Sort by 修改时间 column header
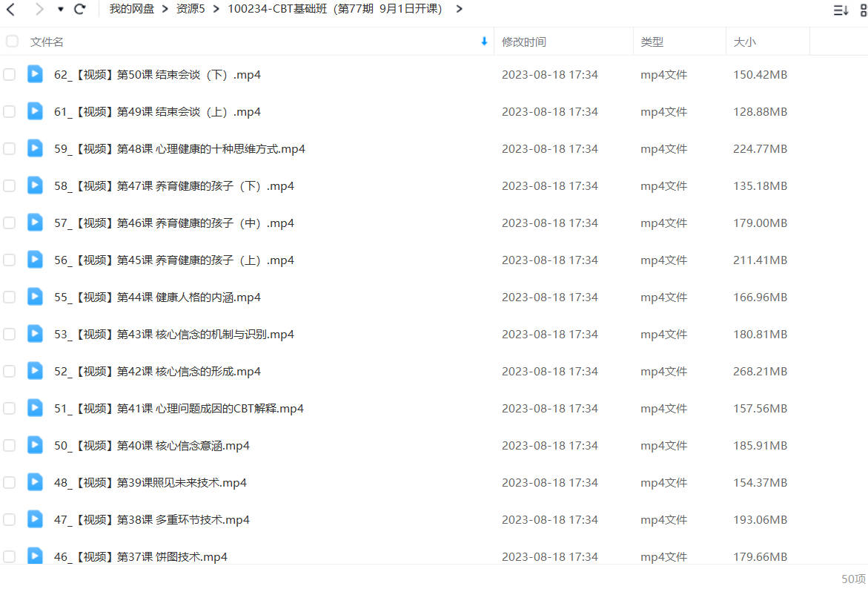 [523, 42]
